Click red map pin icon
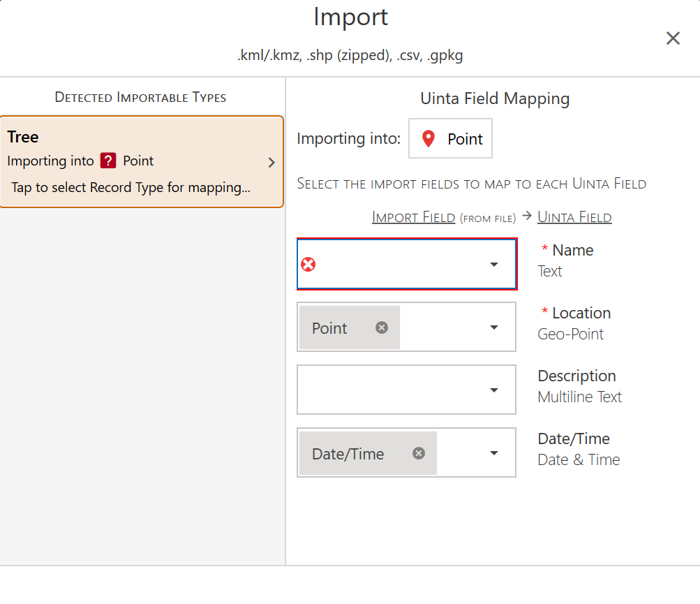This screenshot has height=604, width=700. [x=428, y=138]
